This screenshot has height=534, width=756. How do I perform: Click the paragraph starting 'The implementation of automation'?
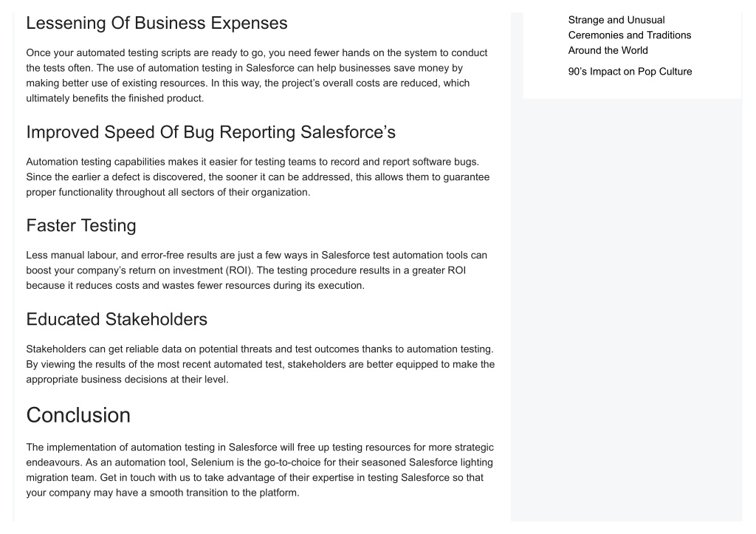260,470
